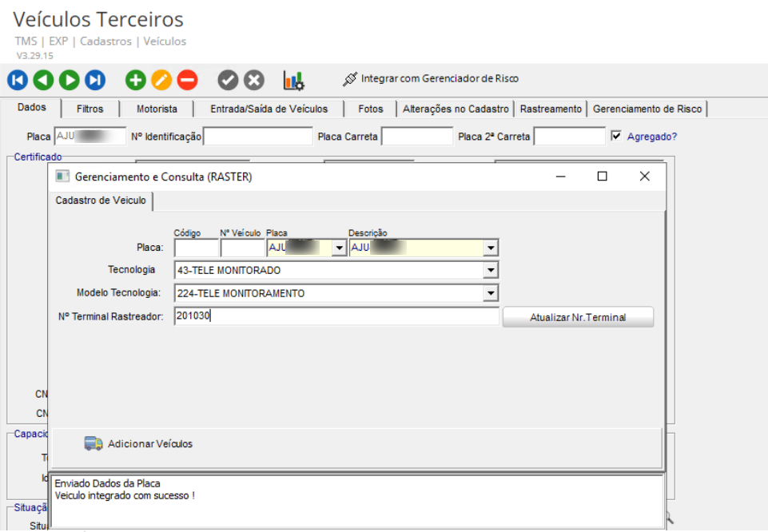Viewport: 768px width, 532px height.
Task: Toggle the Agregado? checkbox
Action: pos(616,136)
